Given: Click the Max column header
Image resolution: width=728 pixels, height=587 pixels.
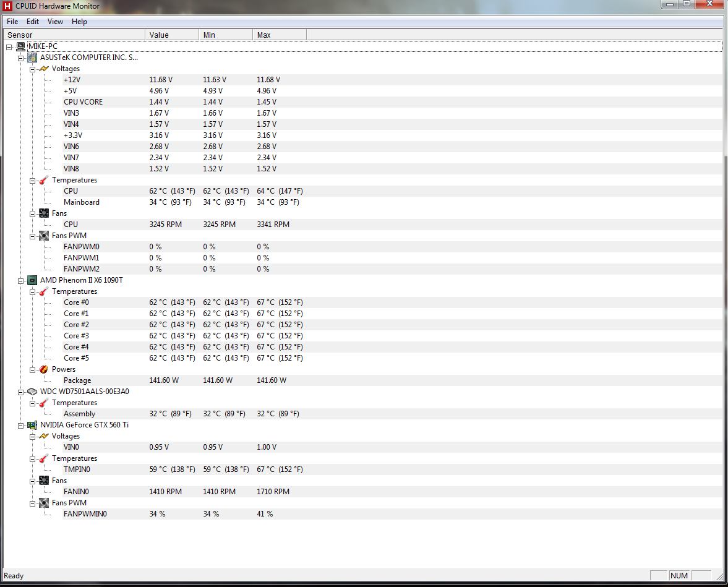Looking at the screenshot, I should (x=280, y=35).
